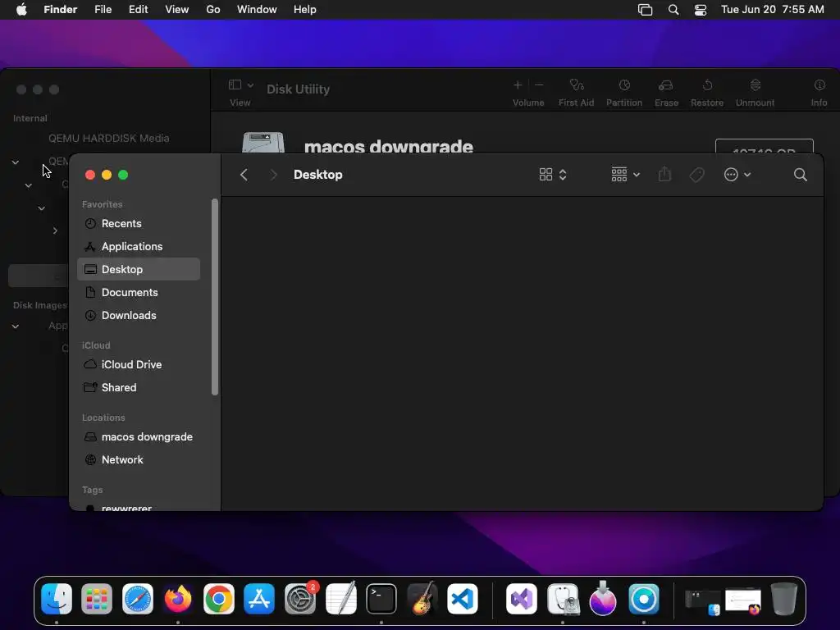Click Erase in Disk Utility toolbar
The image size is (840, 630).
click(666, 92)
